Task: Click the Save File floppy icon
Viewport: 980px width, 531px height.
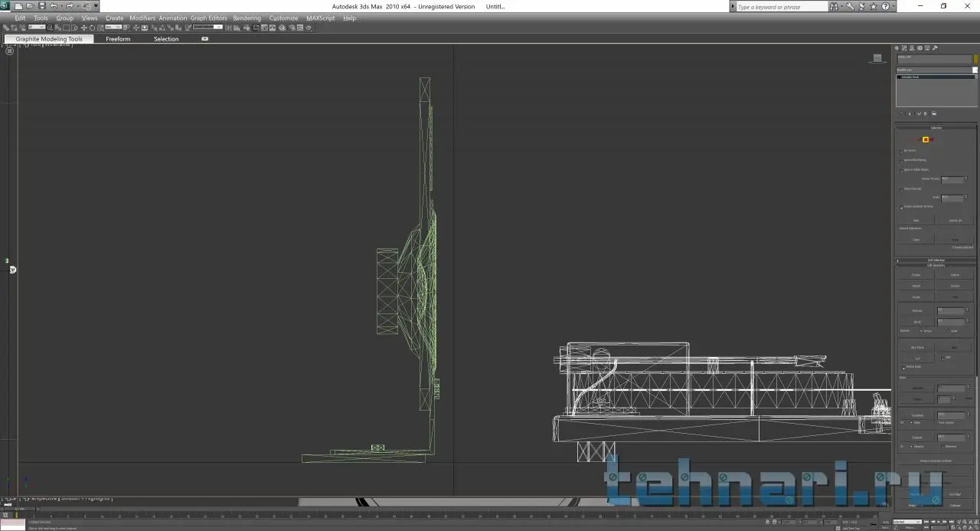Action: click(41, 6)
